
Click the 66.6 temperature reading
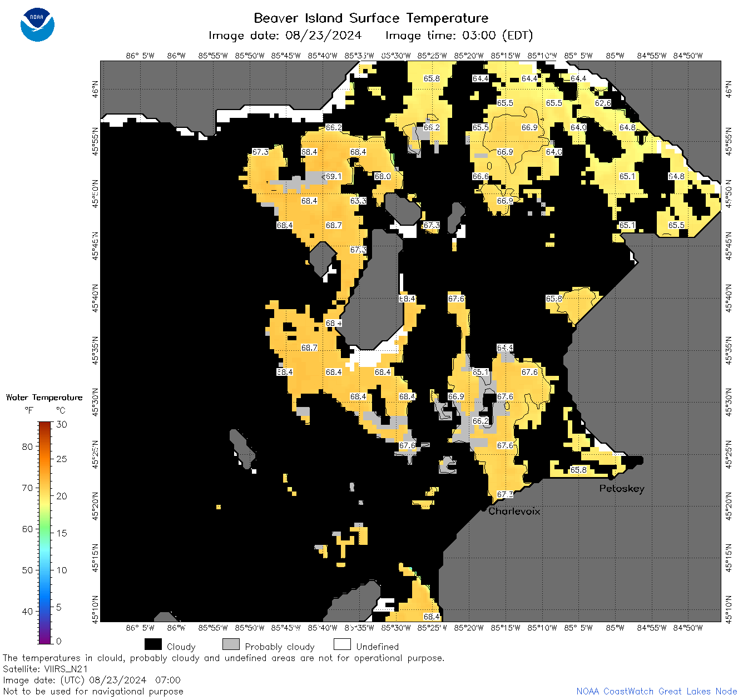point(481,176)
